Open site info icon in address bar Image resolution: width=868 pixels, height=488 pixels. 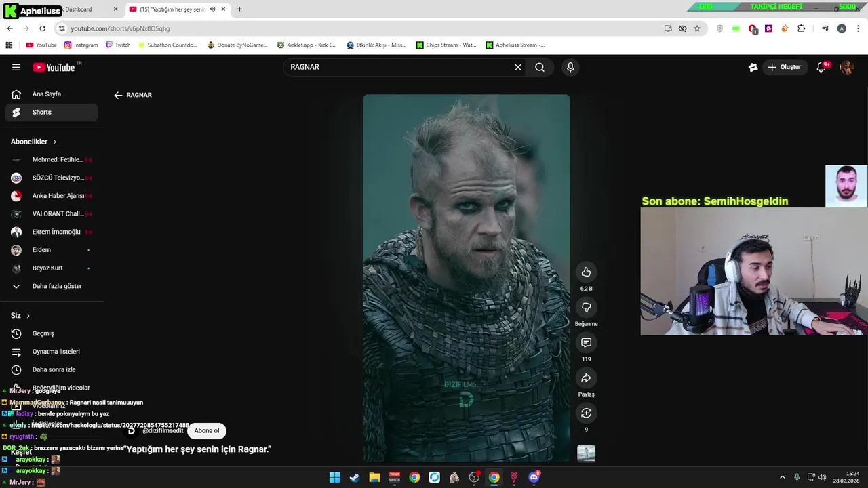[x=62, y=28]
